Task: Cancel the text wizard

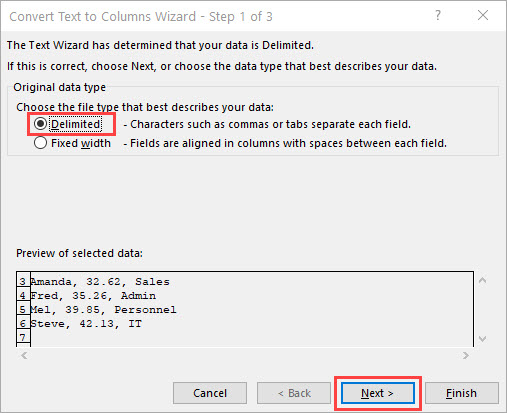Action: pyautogui.click(x=210, y=393)
